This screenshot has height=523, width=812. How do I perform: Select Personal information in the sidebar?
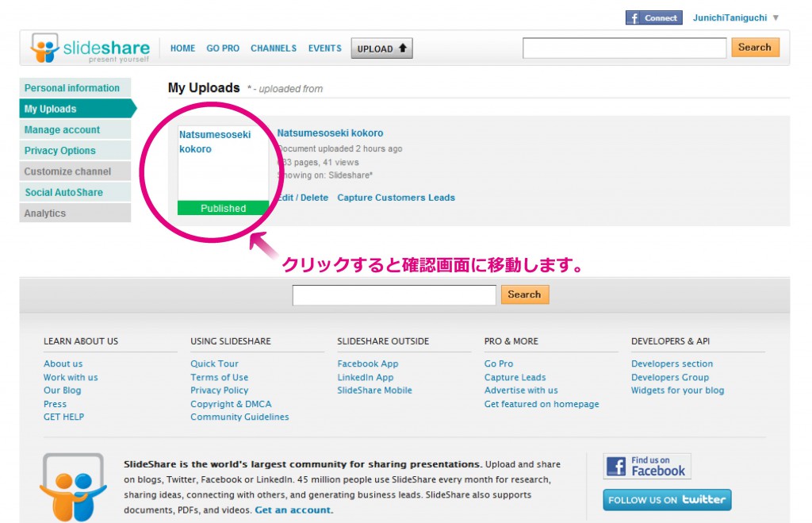[x=75, y=88]
